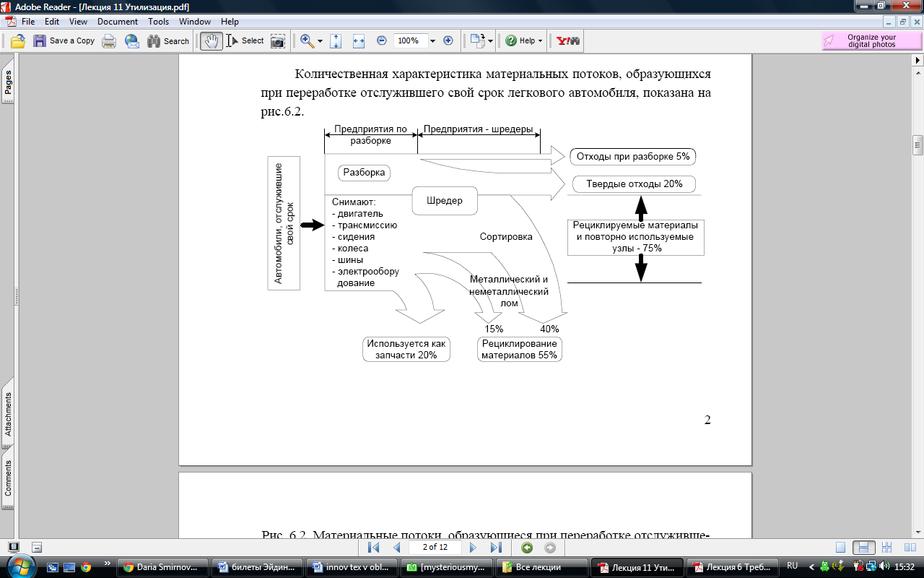Click the Email document icon

(131, 41)
